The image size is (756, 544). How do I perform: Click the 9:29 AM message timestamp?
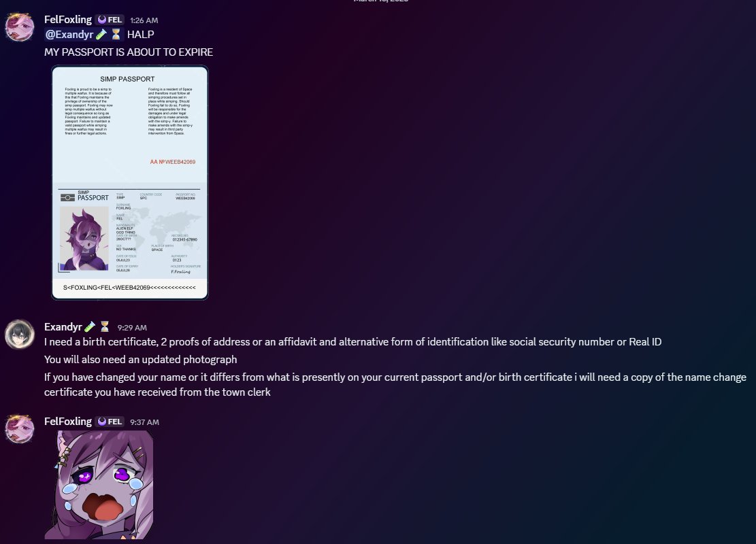(x=132, y=328)
